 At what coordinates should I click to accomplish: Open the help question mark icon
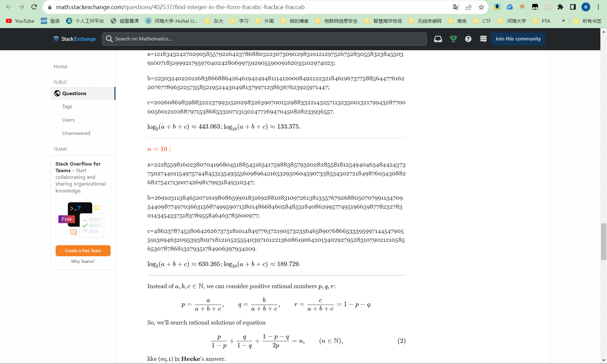[x=468, y=39]
